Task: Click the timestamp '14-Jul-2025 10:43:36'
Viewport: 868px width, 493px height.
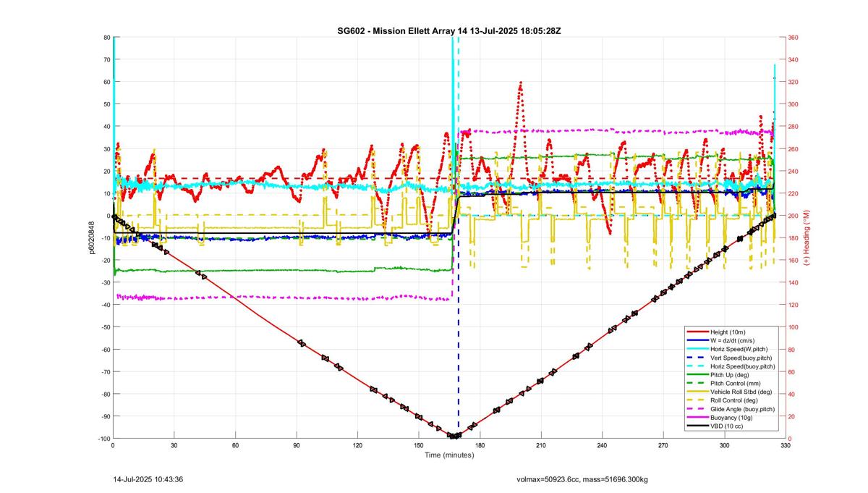Action: (x=148, y=479)
